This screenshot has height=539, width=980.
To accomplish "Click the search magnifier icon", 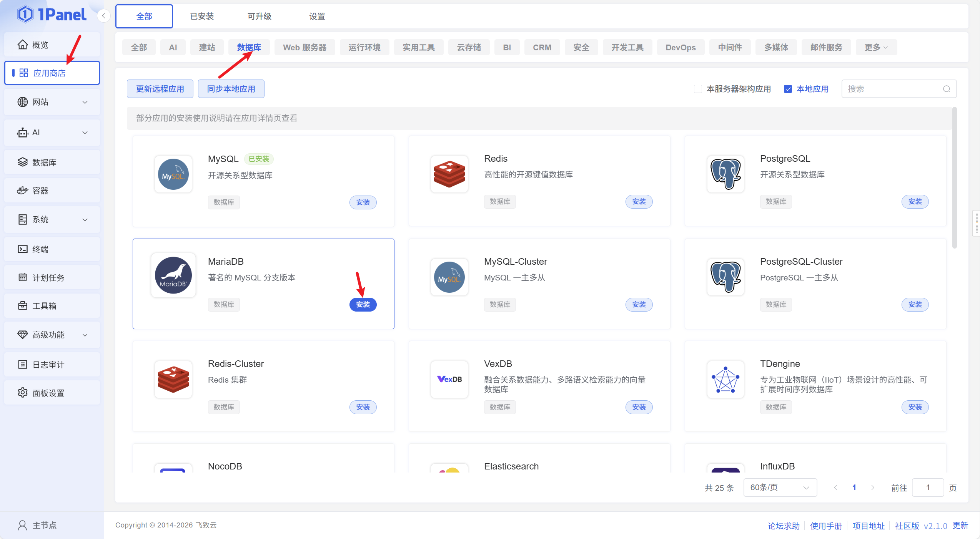I will coord(947,89).
